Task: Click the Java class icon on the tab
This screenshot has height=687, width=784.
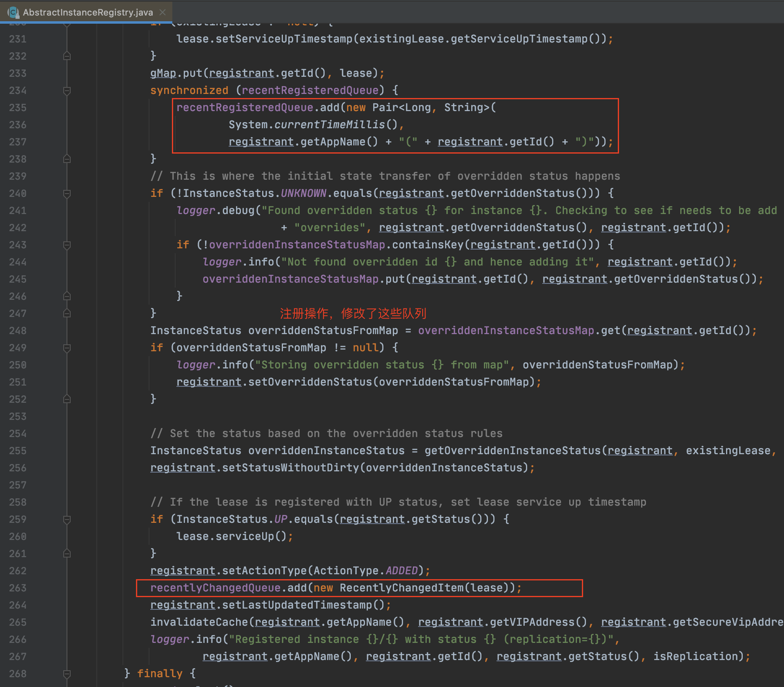Action: coord(13,12)
